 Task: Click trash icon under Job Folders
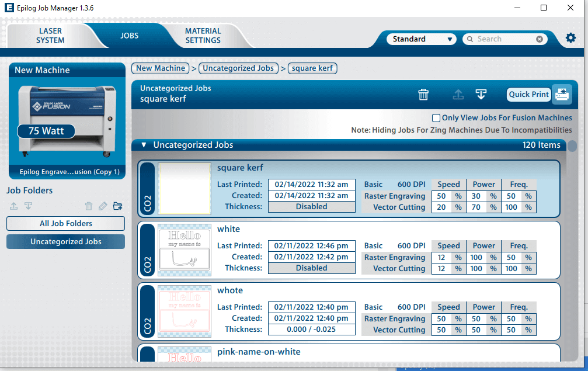point(89,206)
